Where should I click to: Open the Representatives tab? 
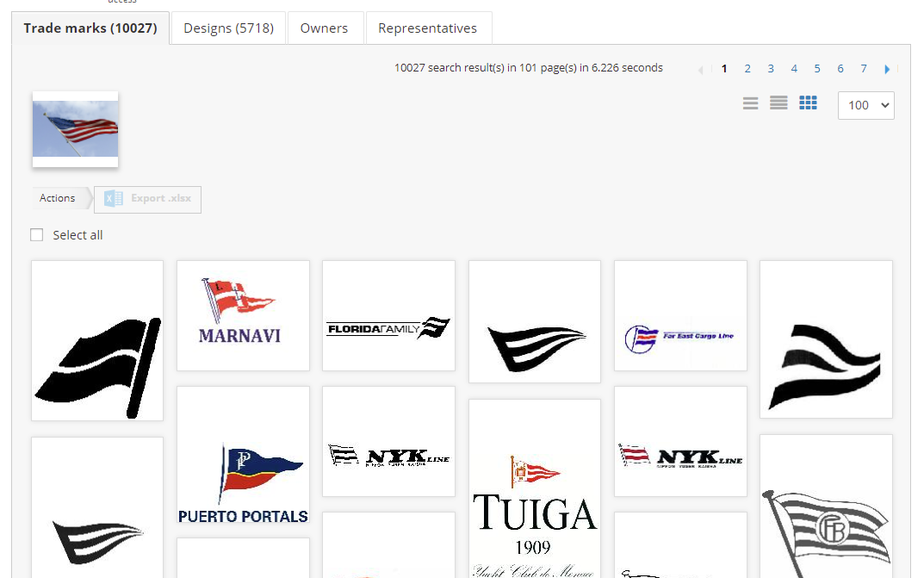coord(428,28)
